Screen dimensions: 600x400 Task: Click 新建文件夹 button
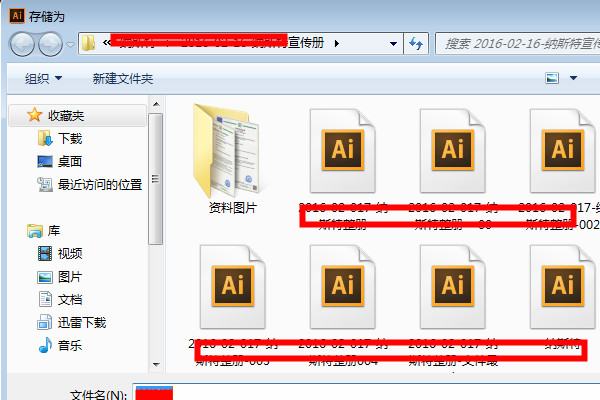coord(123,78)
